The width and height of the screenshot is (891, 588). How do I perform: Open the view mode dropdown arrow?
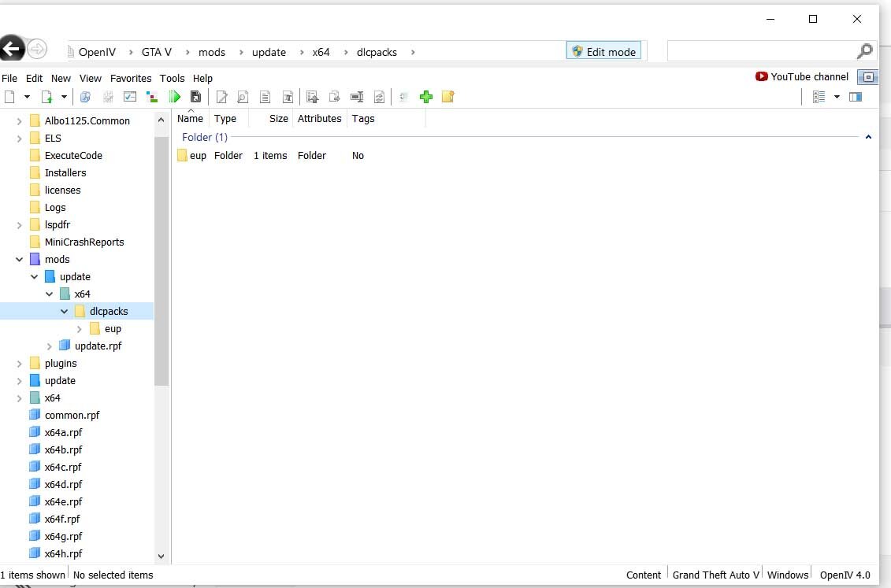click(x=837, y=97)
